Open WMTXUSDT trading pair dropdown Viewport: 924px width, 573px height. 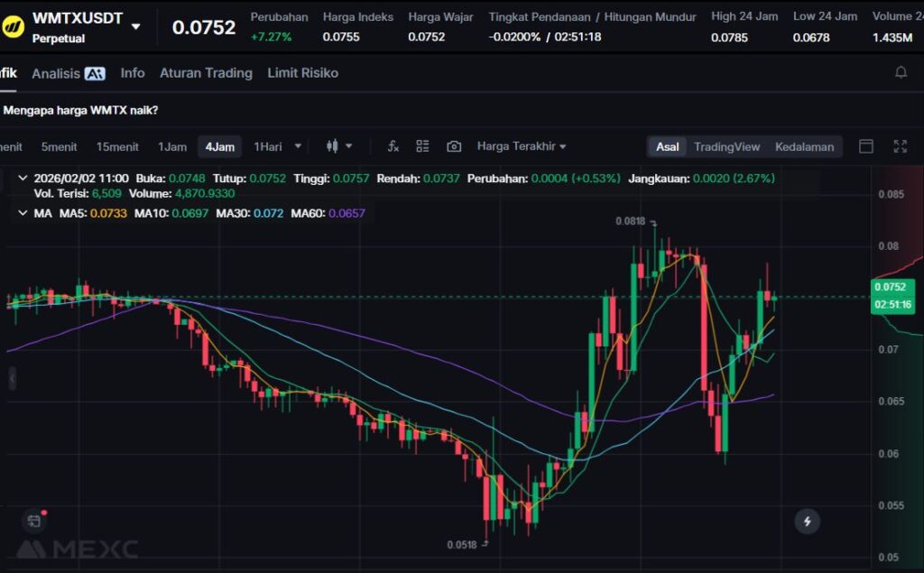pyautogui.click(x=135, y=26)
